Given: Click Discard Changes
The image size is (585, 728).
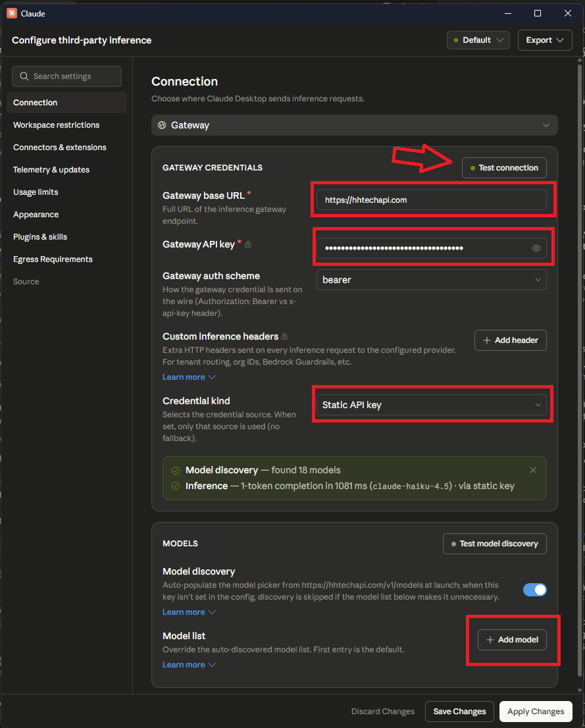Looking at the screenshot, I should tap(382, 712).
